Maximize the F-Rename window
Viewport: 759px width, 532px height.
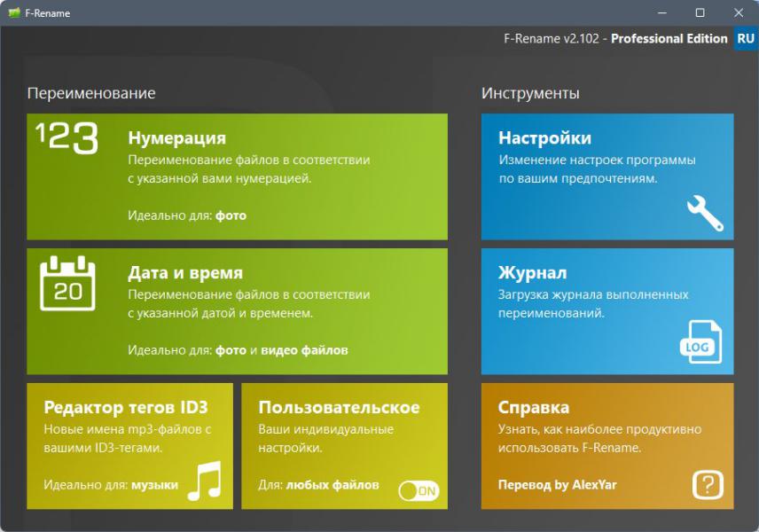point(700,13)
